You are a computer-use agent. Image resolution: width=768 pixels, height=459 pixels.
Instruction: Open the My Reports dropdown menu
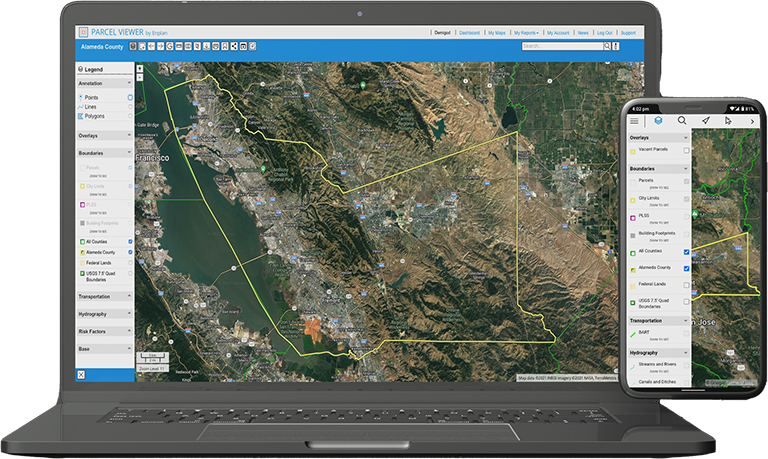[525, 32]
